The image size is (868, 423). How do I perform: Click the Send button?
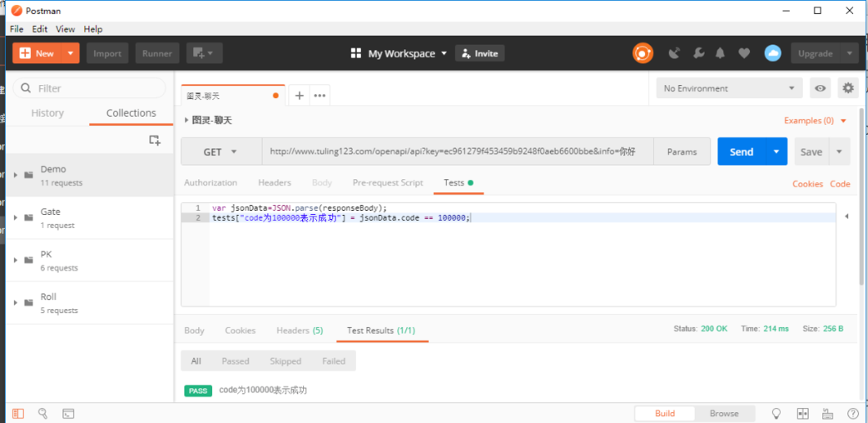point(742,152)
